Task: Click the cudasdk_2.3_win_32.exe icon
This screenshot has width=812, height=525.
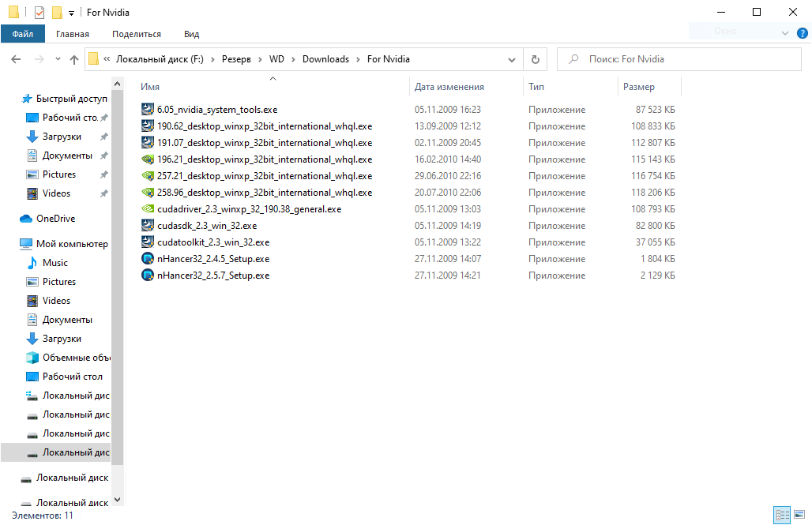Action: tap(148, 225)
